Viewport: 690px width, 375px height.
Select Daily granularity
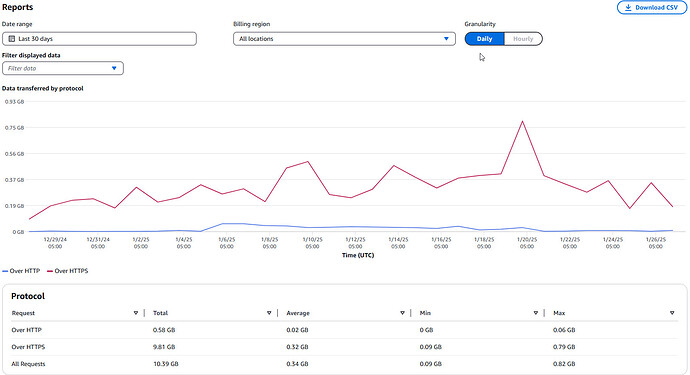484,39
